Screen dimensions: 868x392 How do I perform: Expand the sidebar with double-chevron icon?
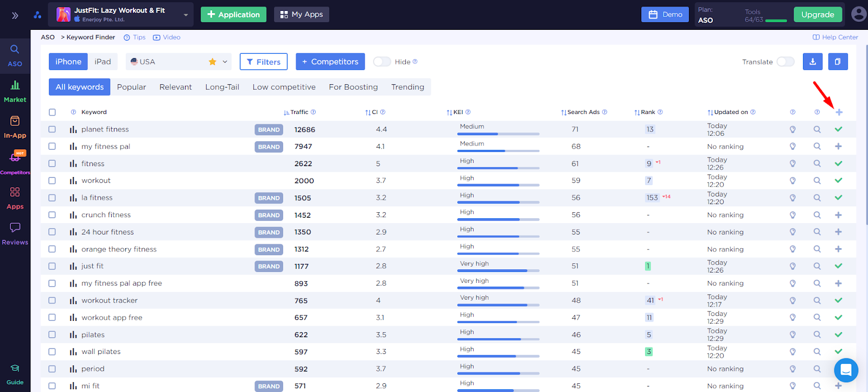click(x=15, y=15)
